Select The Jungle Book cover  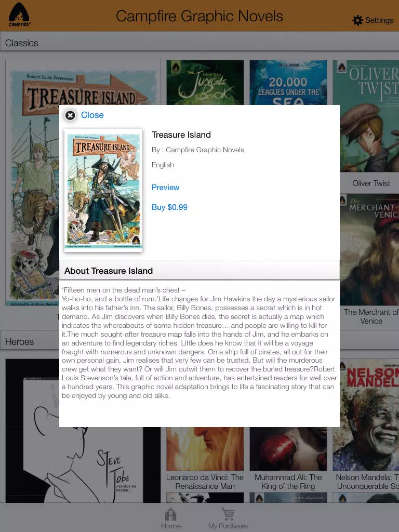click(205, 83)
